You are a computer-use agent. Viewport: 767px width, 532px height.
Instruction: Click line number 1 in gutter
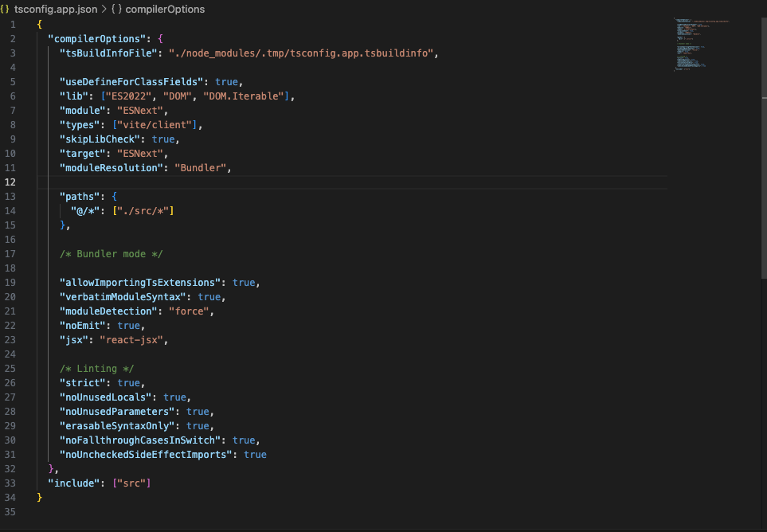click(x=13, y=25)
